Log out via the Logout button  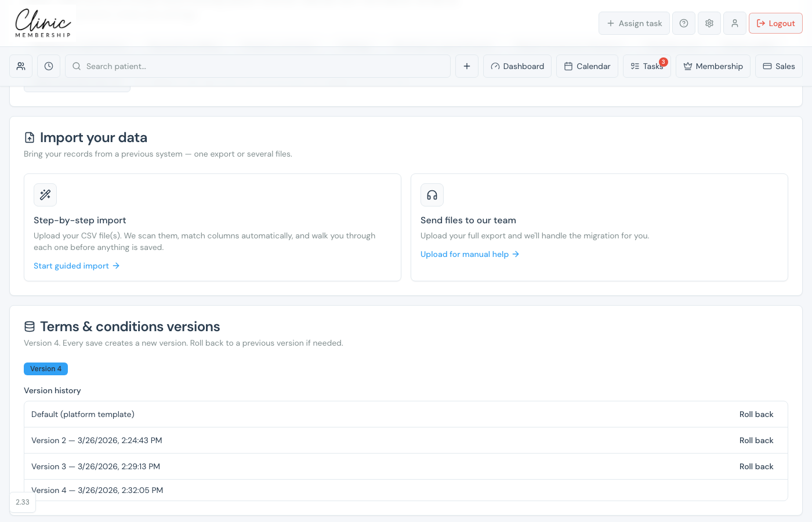click(775, 23)
